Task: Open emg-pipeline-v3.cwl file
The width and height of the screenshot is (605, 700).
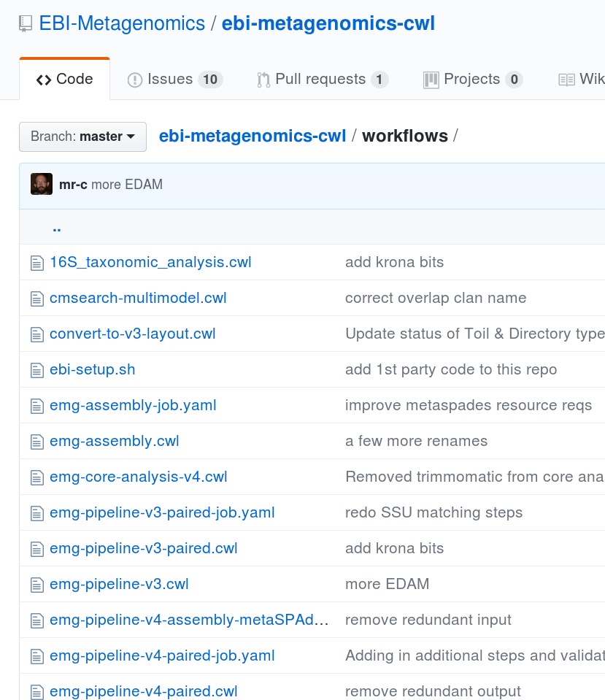Action: (119, 584)
